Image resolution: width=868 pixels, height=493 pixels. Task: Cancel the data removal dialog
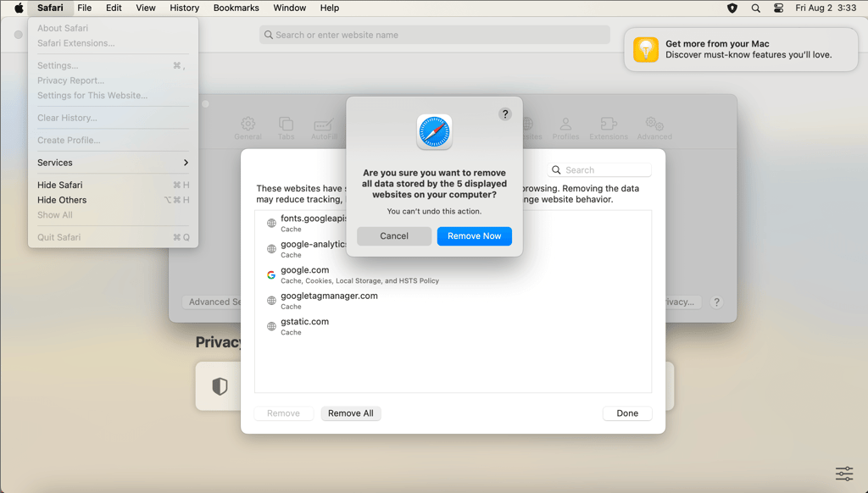[394, 236]
